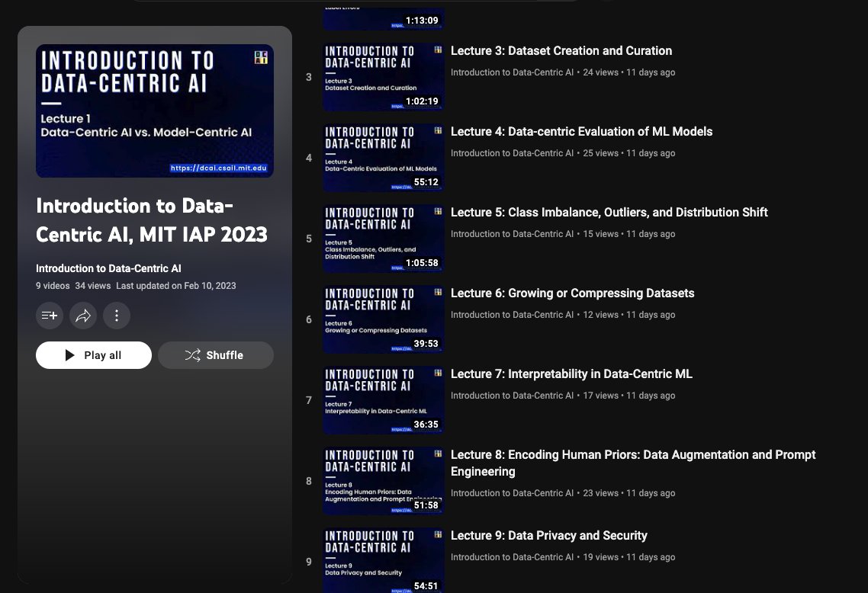Click the '25 views' text for Lecture 4

click(600, 153)
